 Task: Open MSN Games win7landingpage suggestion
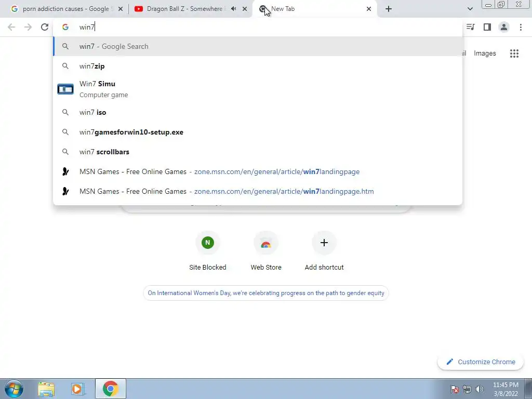[x=258, y=171]
